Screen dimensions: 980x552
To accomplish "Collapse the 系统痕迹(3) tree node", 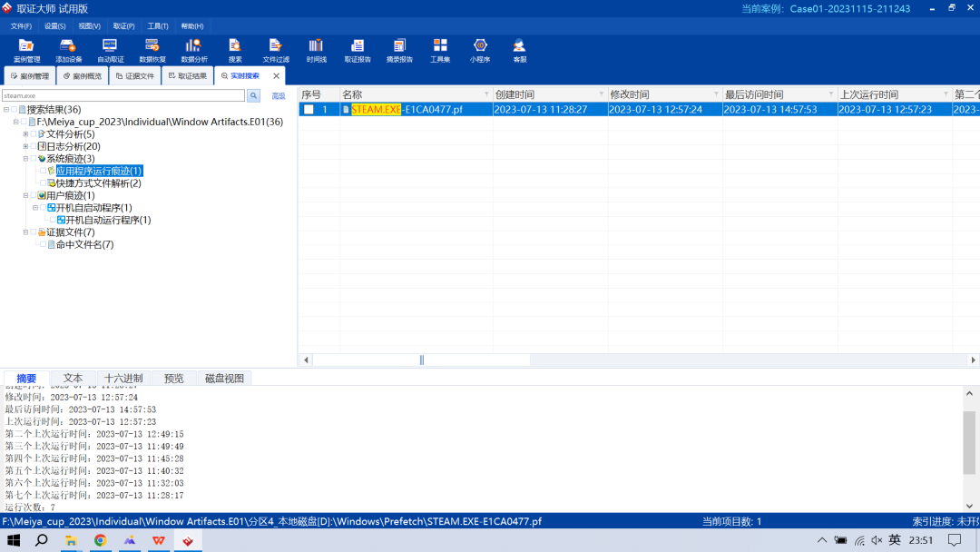I will click(25, 159).
